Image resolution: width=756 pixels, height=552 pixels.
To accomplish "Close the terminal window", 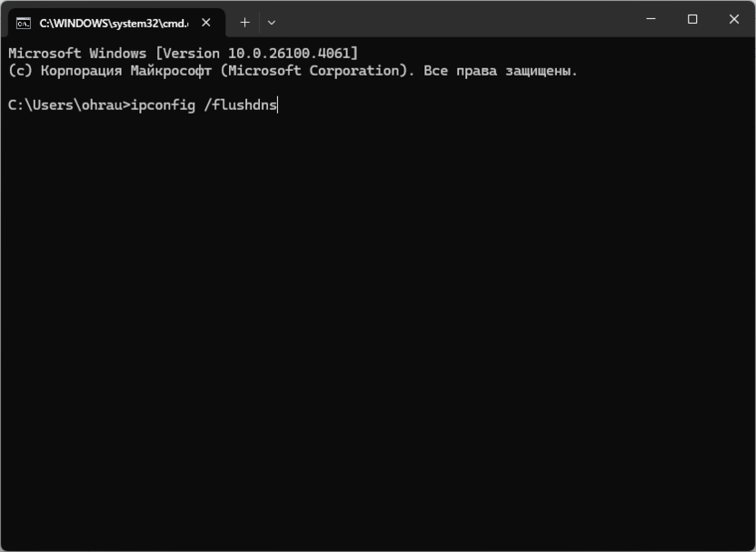I will (x=734, y=19).
